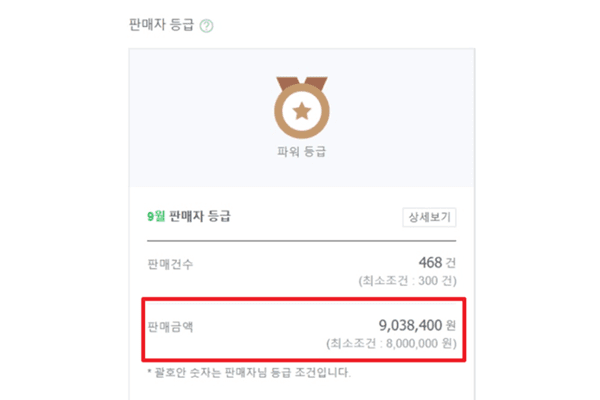The width and height of the screenshot is (600, 400).
Task: Click the 판매자 등급 text after 9월
Action: (200, 217)
